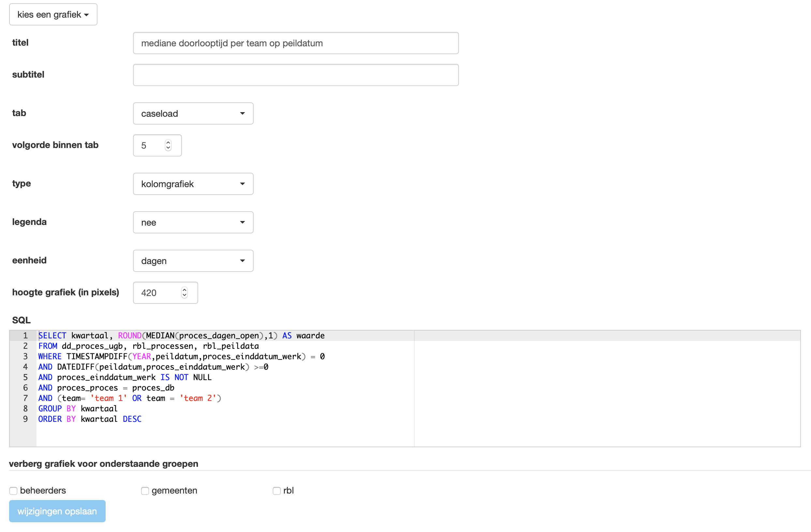Check the rbl checkbox

point(276,491)
